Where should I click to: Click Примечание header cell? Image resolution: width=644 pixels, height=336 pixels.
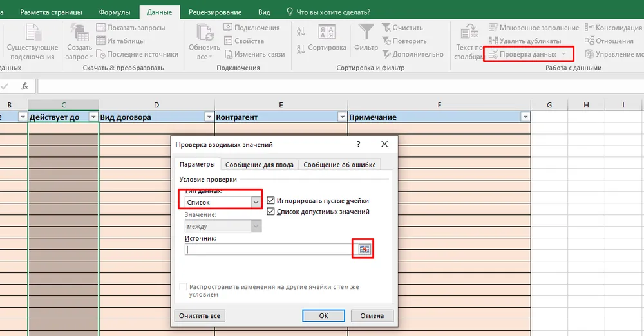439,117
